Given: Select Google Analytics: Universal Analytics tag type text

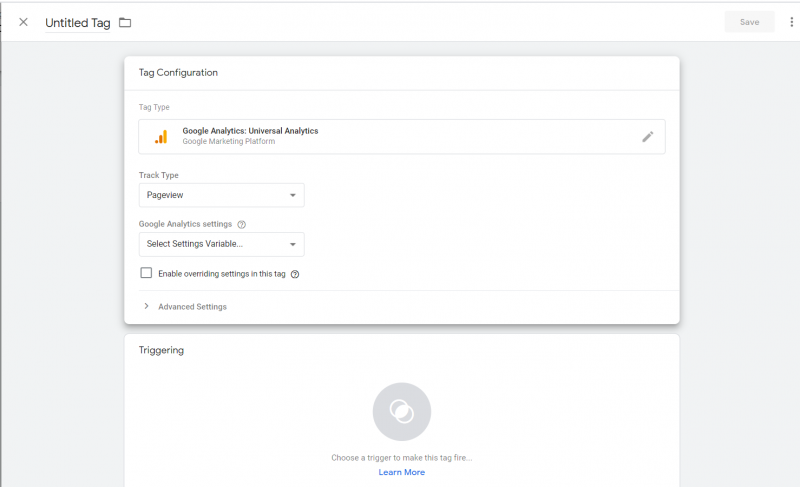Looking at the screenshot, I should (250, 131).
